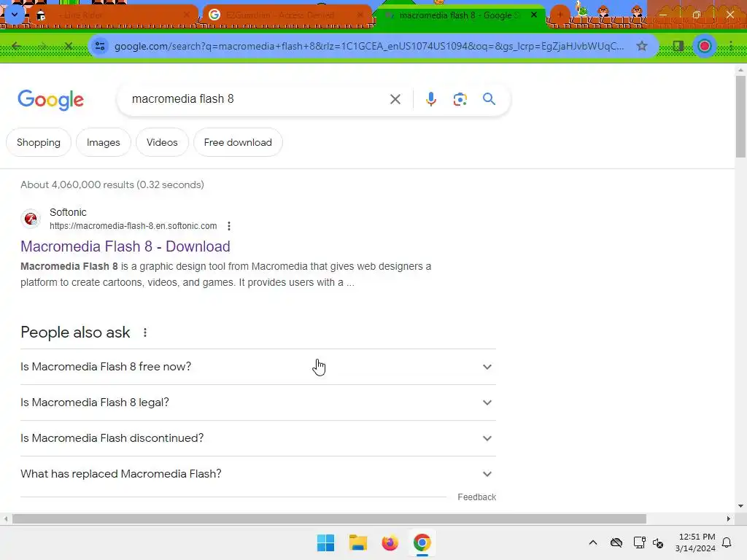Viewport: 747px width, 560px height.
Task: Click the vertical scrollbar thumb
Action: pos(740,117)
